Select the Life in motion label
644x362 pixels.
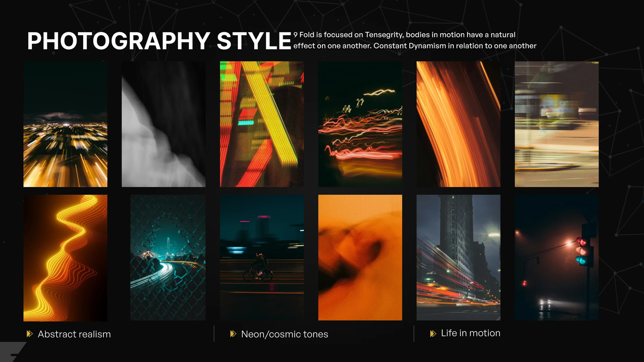471,333
